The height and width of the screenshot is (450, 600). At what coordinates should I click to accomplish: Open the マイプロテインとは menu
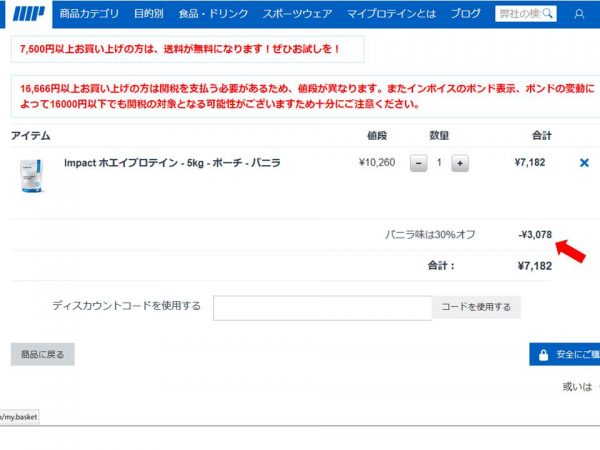tap(391, 14)
